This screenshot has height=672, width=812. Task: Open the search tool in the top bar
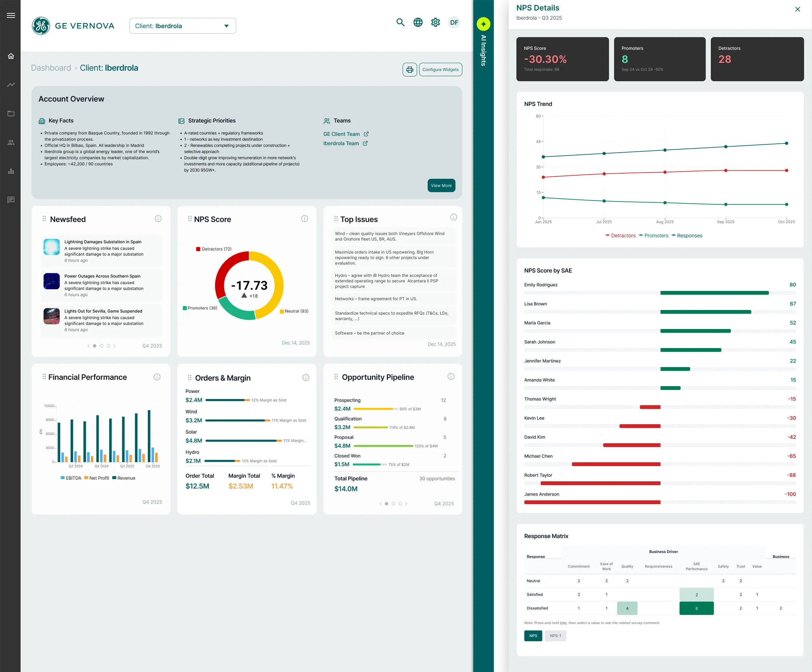coord(400,23)
